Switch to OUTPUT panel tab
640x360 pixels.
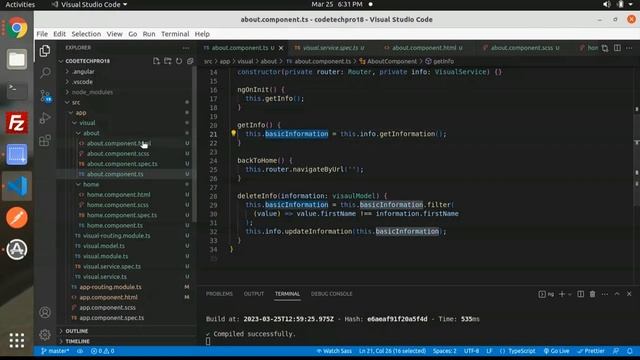(254, 294)
